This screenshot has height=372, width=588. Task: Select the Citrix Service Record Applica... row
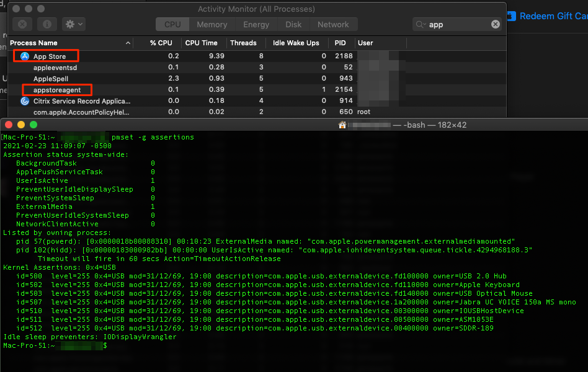pyautogui.click(x=257, y=101)
